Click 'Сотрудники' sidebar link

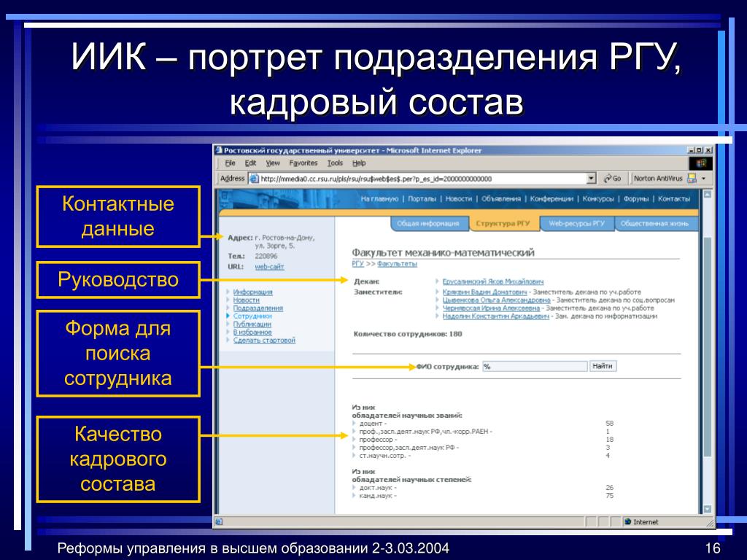(252, 316)
